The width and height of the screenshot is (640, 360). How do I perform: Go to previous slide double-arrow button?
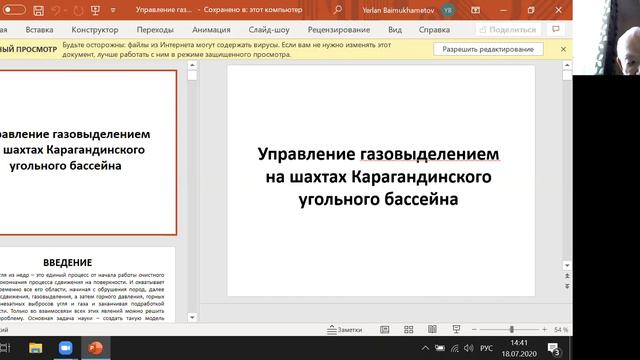pyautogui.click(x=567, y=276)
